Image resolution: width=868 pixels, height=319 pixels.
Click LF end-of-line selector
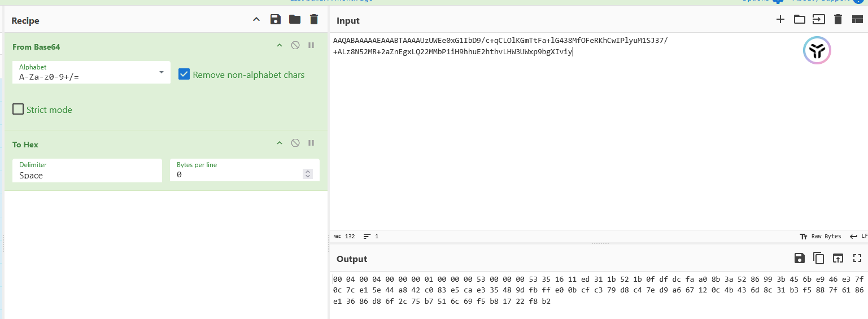coord(858,236)
